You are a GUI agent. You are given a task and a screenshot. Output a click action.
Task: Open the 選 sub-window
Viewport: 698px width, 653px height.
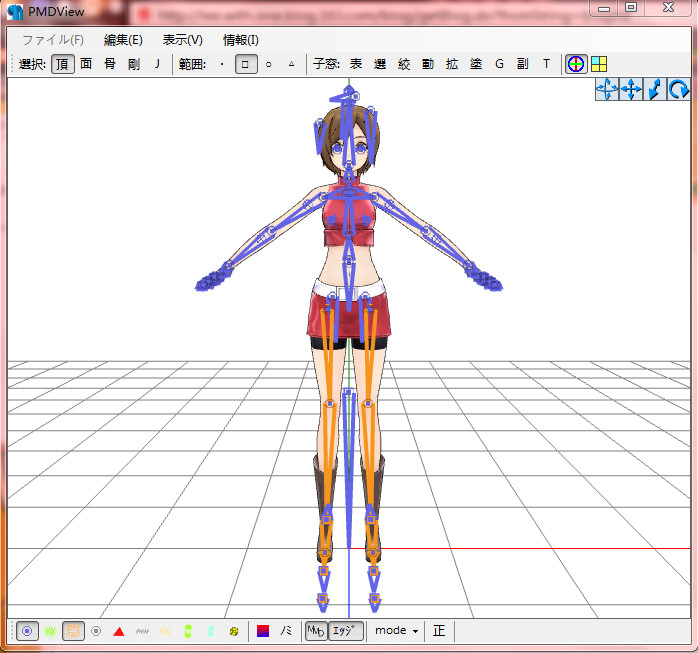(380, 64)
